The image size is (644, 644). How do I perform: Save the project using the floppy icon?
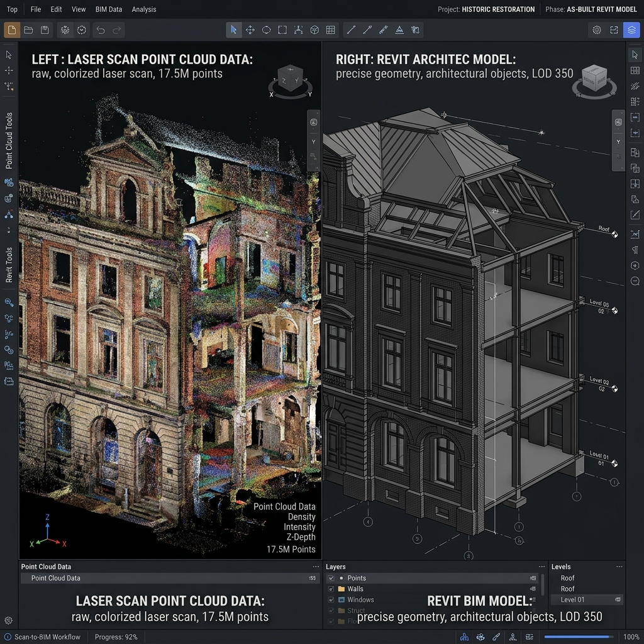[x=45, y=30]
